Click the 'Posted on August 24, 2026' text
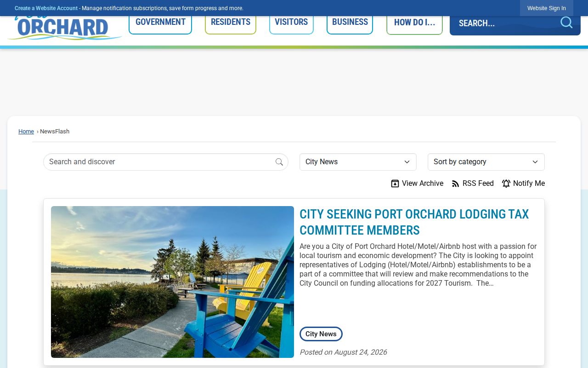This screenshot has width=588, height=368. coord(343,352)
